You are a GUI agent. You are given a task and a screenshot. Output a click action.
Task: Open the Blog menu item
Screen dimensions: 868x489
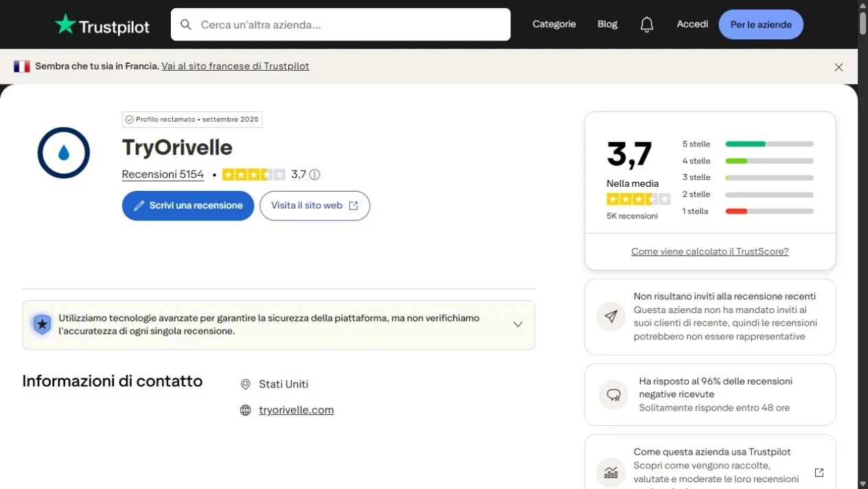[x=607, y=24]
